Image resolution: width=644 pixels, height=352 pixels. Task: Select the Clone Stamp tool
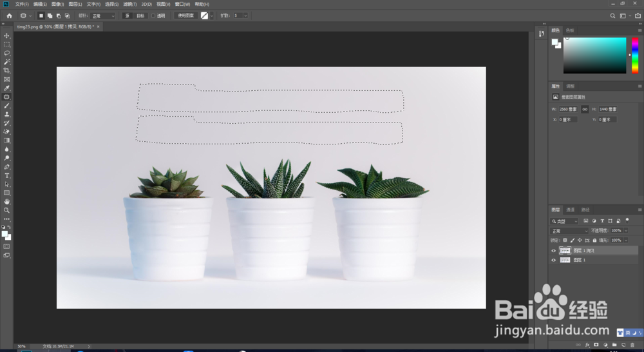coord(6,114)
